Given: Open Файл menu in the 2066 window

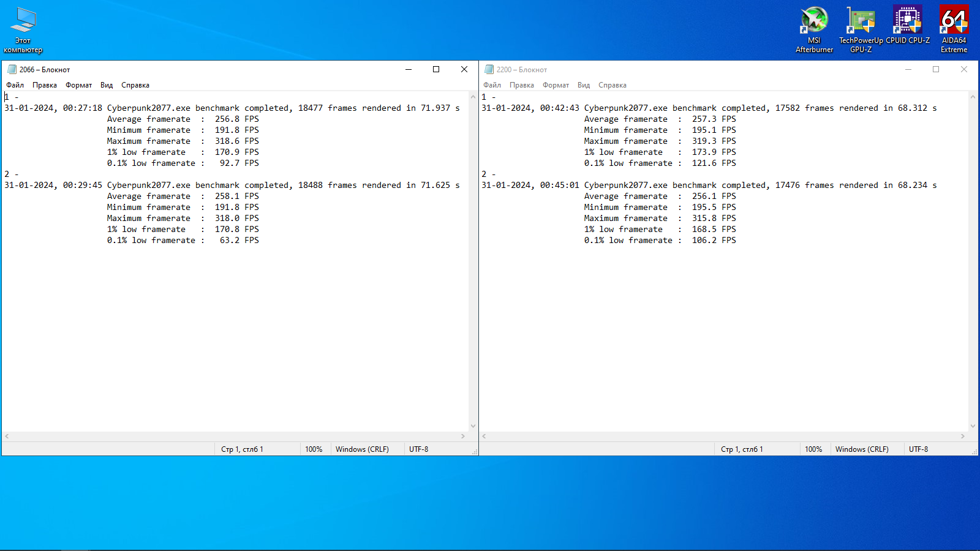Looking at the screenshot, I should pyautogui.click(x=15, y=85).
